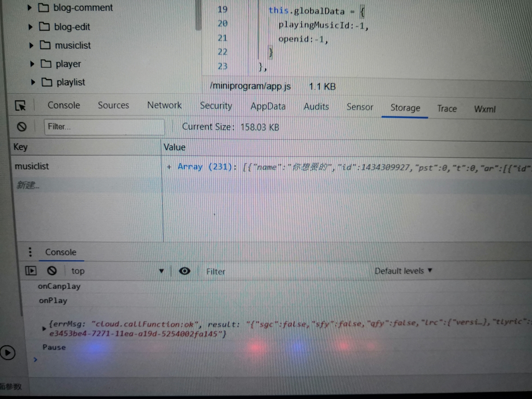Select the blog-comment folder name
Image resolution: width=532 pixels, height=399 pixels.
83,7
